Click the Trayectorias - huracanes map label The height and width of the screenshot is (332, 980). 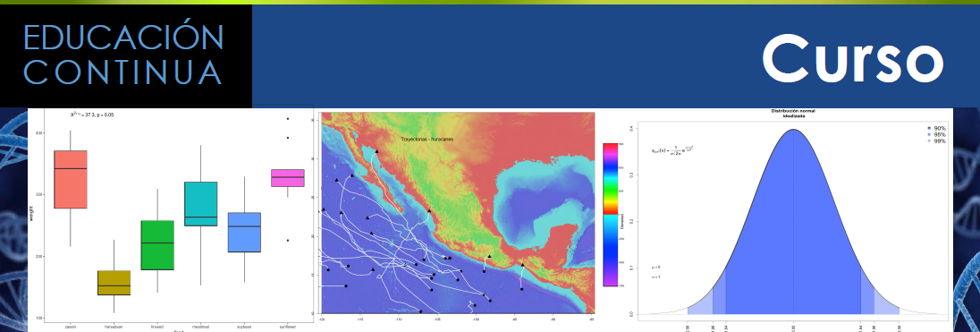(427, 139)
